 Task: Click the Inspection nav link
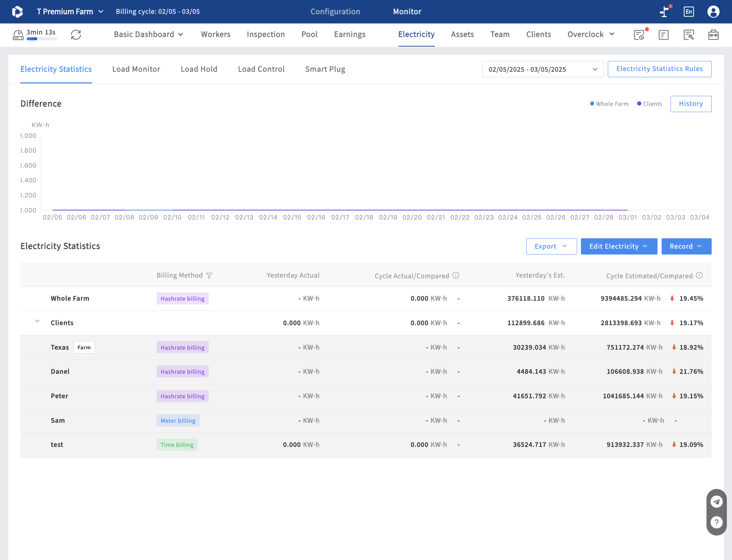click(x=266, y=34)
